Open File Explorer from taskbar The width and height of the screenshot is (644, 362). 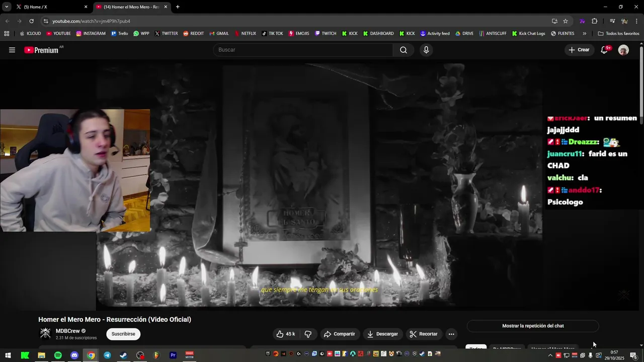[41, 355]
